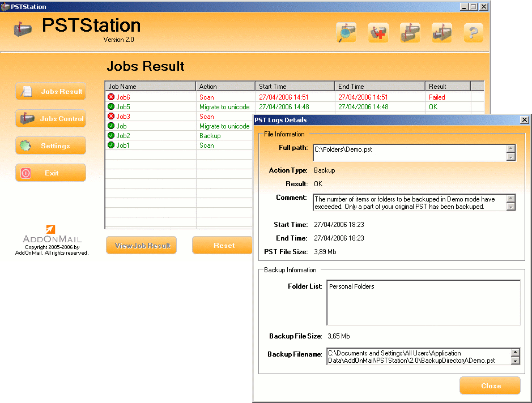Select the Job2 row name
This screenshot has height=403, width=532.
coord(123,136)
